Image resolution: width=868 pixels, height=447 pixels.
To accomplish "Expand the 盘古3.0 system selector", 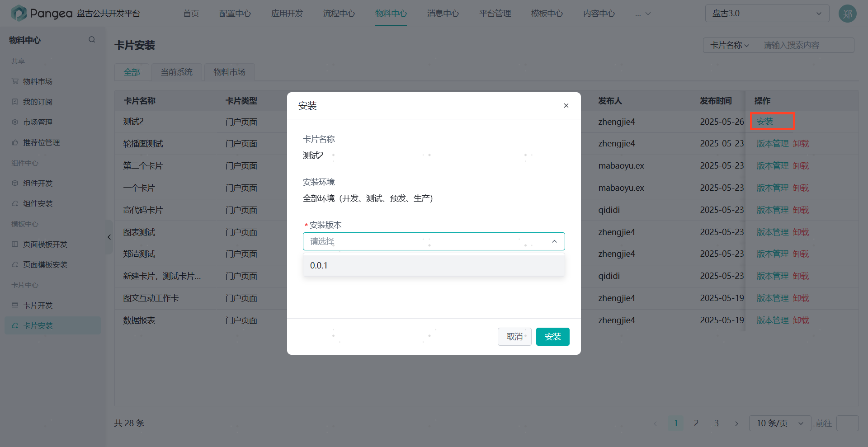I will click(767, 14).
